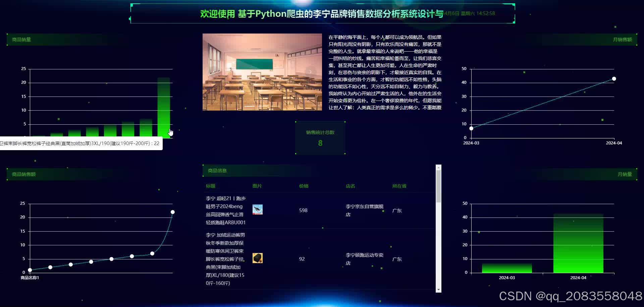Click the tallest bar in 商品销量 chart
This screenshot has width=644, height=307.
(x=164, y=108)
